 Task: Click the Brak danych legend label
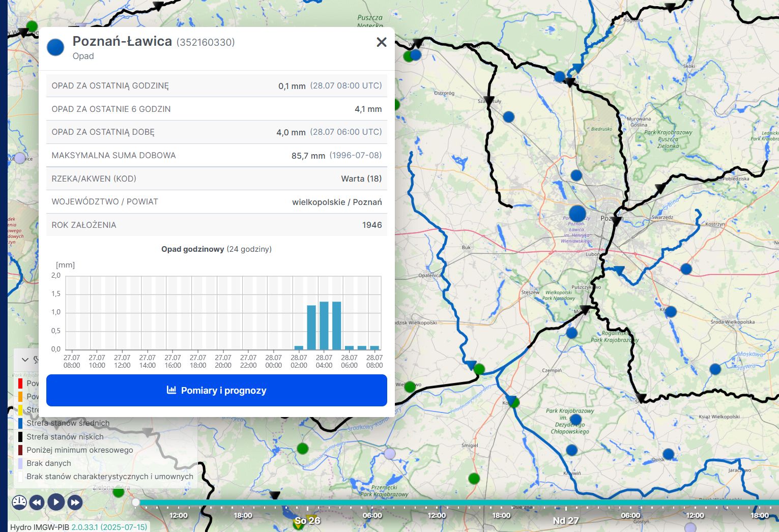point(49,463)
